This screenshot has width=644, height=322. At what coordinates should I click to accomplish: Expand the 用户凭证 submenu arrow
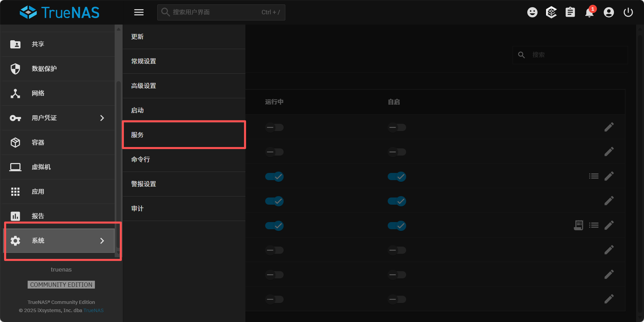(102, 118)
